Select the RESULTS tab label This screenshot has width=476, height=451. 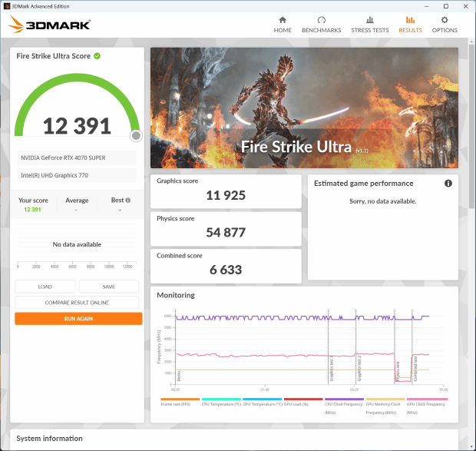[x=410, y=31]
